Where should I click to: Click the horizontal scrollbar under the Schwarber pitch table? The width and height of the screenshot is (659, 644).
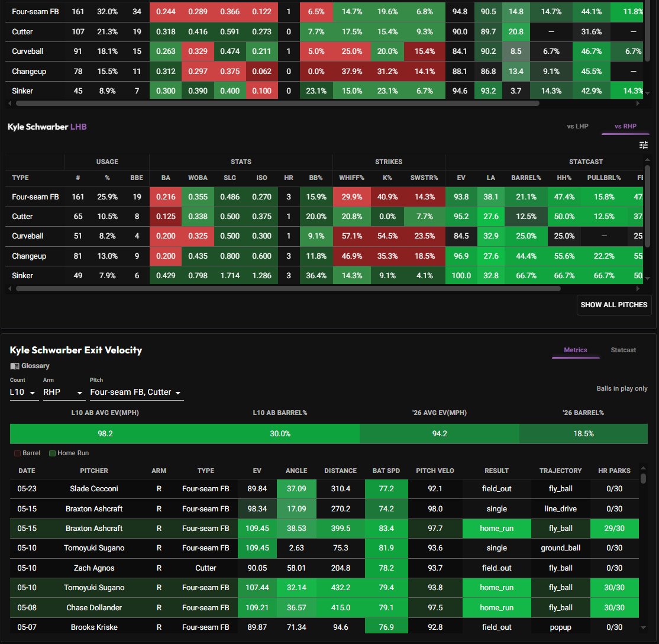tap(288, 289)
